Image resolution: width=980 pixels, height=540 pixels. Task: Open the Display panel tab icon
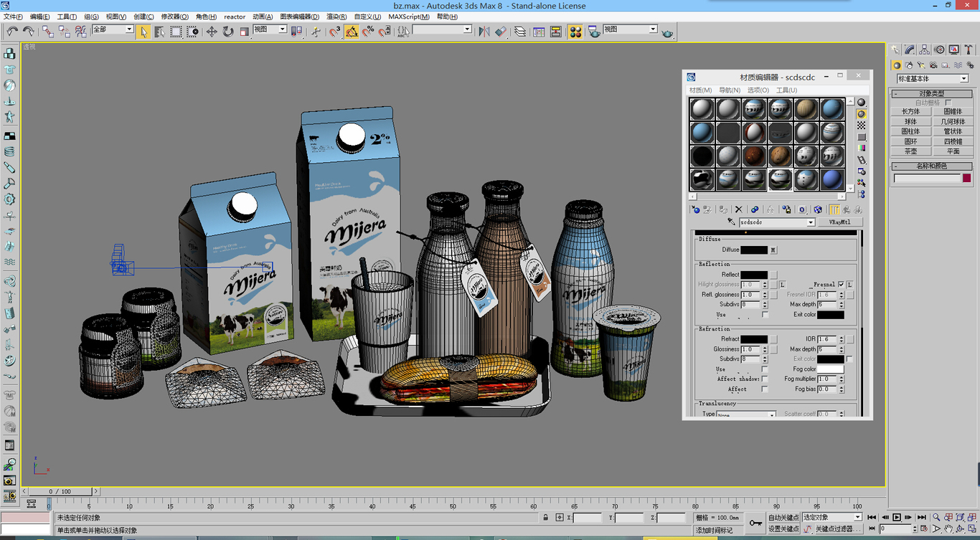tap(954, 49)
